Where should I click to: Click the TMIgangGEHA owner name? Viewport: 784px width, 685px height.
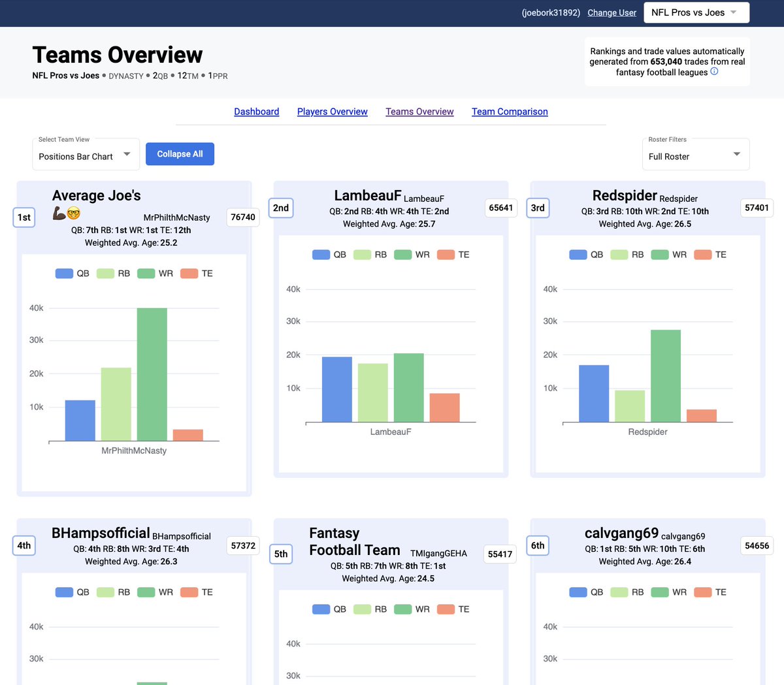click(438, 554)
